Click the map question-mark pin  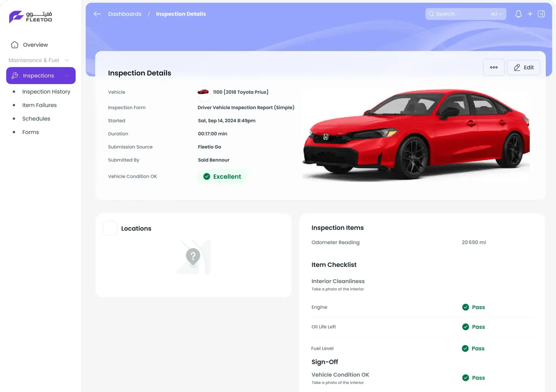tap(193, 256)
